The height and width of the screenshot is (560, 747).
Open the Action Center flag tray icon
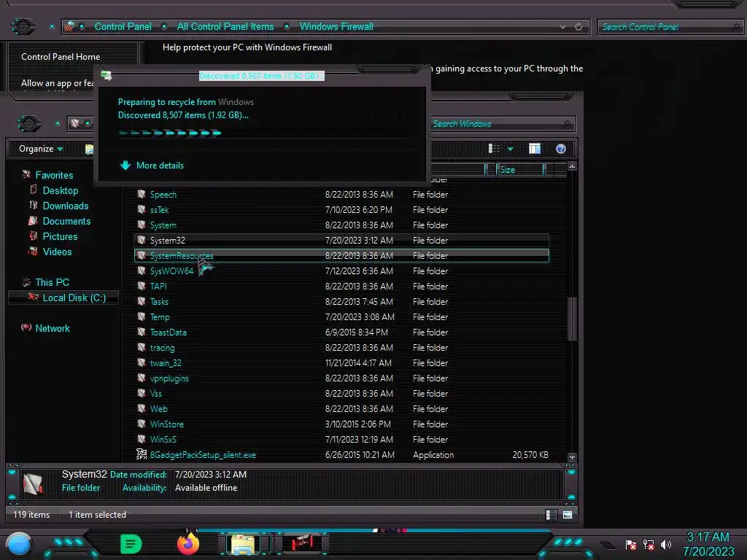pyautogui.click(x=631, y=544)
